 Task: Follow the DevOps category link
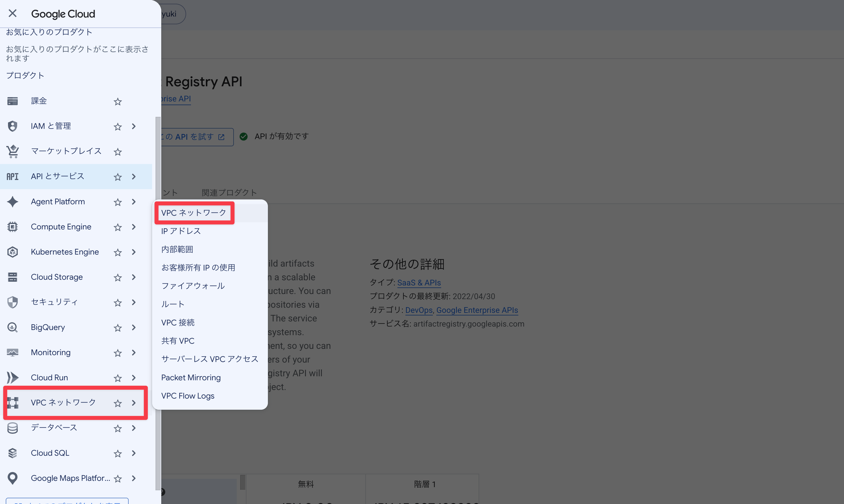pos(419,310)
